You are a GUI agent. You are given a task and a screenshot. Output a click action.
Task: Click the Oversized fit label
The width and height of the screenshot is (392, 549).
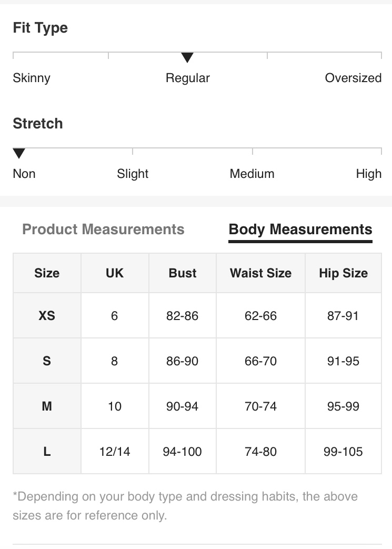click(353, 78)
